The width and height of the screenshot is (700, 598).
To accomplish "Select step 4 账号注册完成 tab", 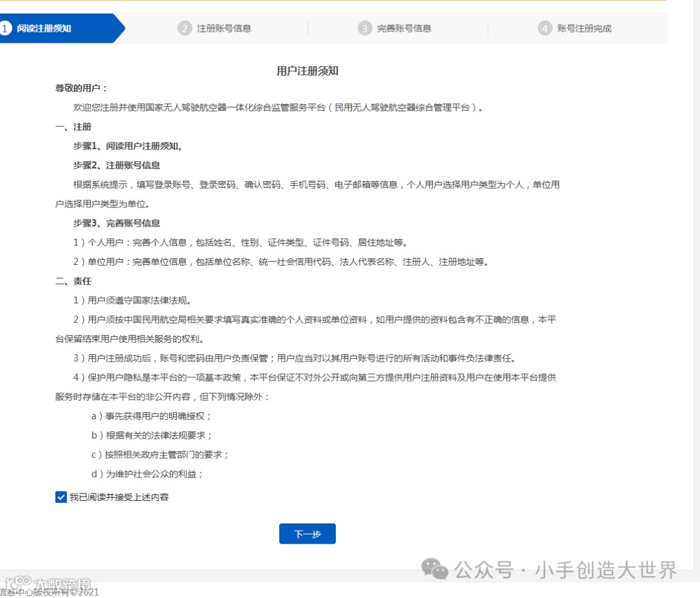I will [574, 29].
